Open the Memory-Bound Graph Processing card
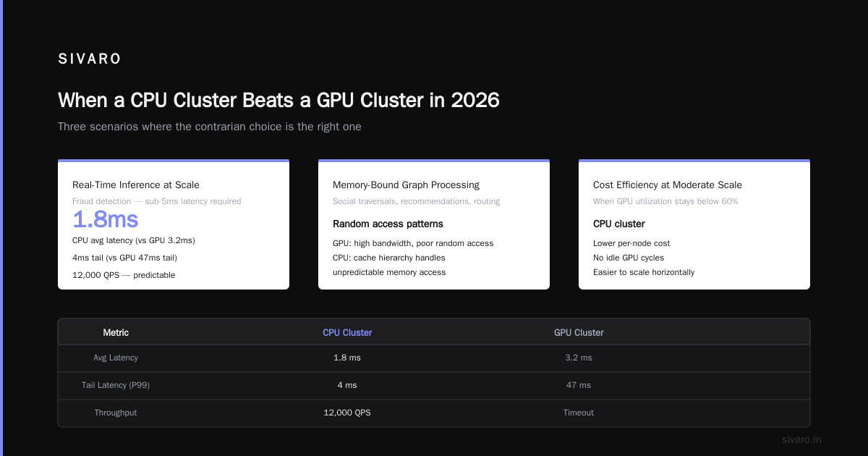This screenshot has width=868, height=456. pos(434,224)
